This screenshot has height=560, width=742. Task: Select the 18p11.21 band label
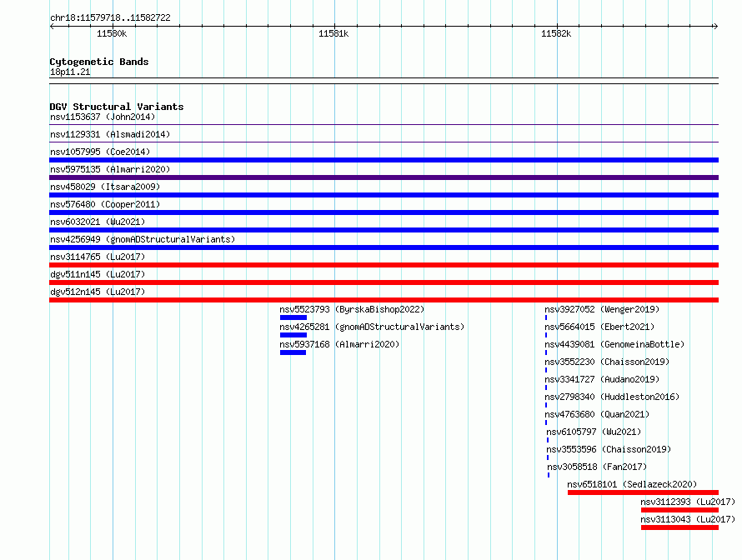[70, 72]
